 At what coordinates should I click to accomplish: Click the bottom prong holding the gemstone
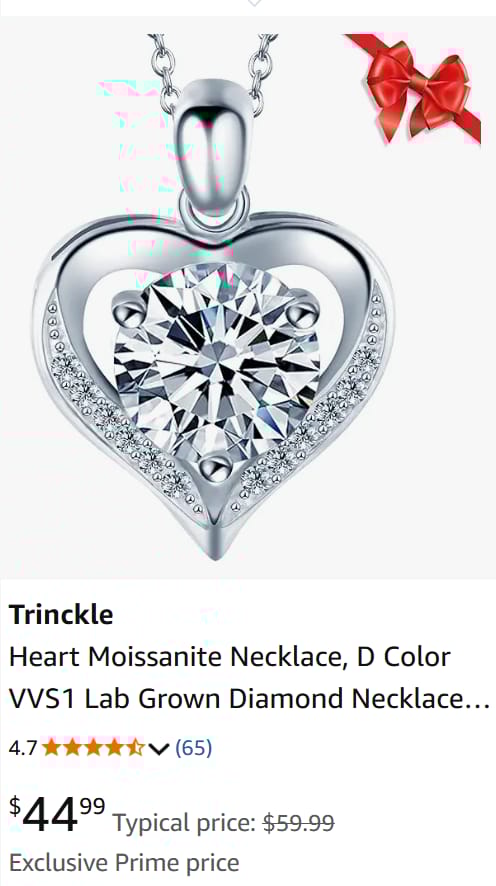pyautogui.click(x=215, y=468)
